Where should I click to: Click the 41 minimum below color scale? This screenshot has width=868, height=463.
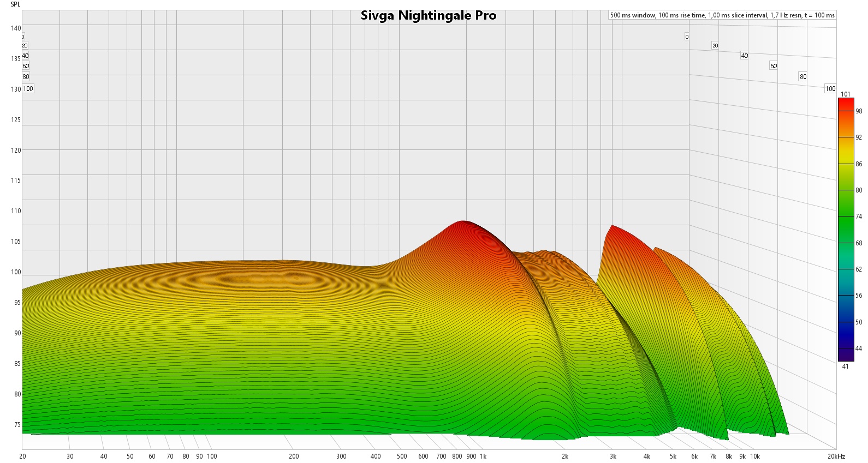[846, 366]
